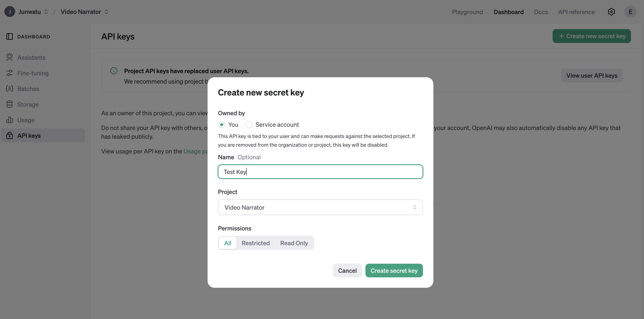Choose Read Only permissions option

tap(294, 243)
